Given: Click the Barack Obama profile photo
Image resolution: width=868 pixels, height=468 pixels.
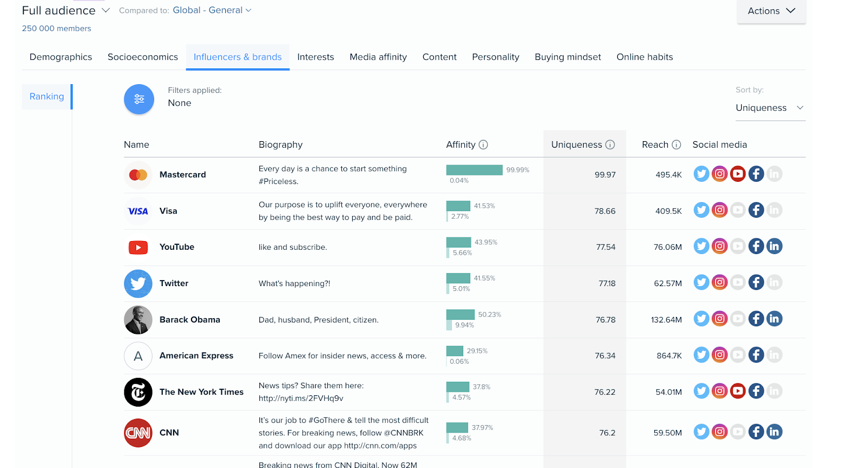Looking at the screenshot, I should tap(138, 320).
